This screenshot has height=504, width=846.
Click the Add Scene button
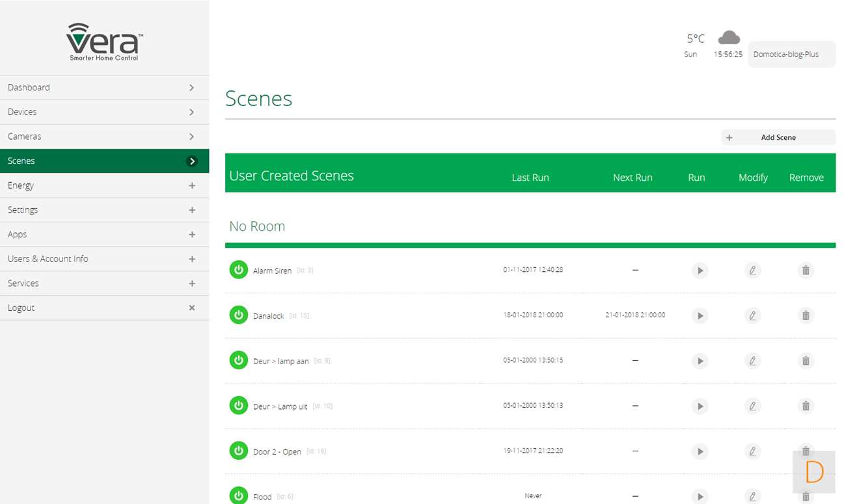click(x=778, y=137)
